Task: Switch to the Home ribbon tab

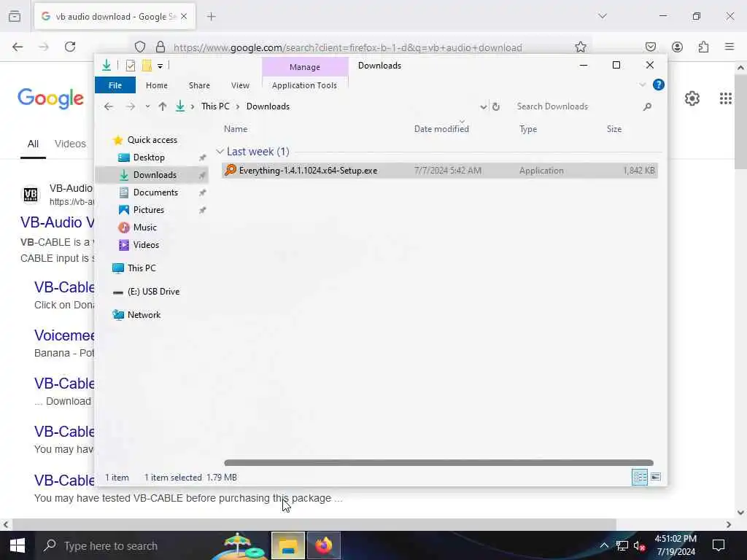Action: click(x=156, y=85)
